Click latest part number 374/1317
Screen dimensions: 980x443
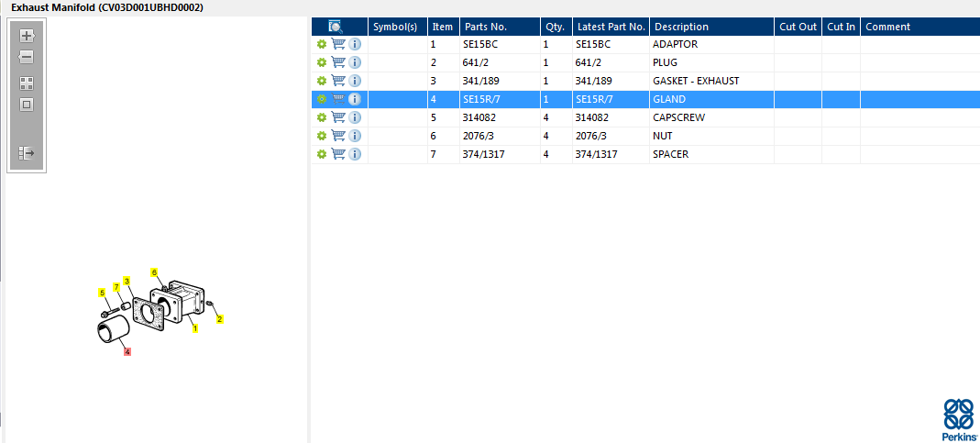point(611,154)
